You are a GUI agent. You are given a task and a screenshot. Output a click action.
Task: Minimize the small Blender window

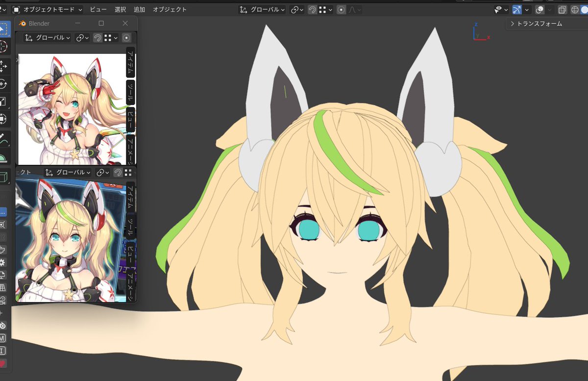point(77,24)
